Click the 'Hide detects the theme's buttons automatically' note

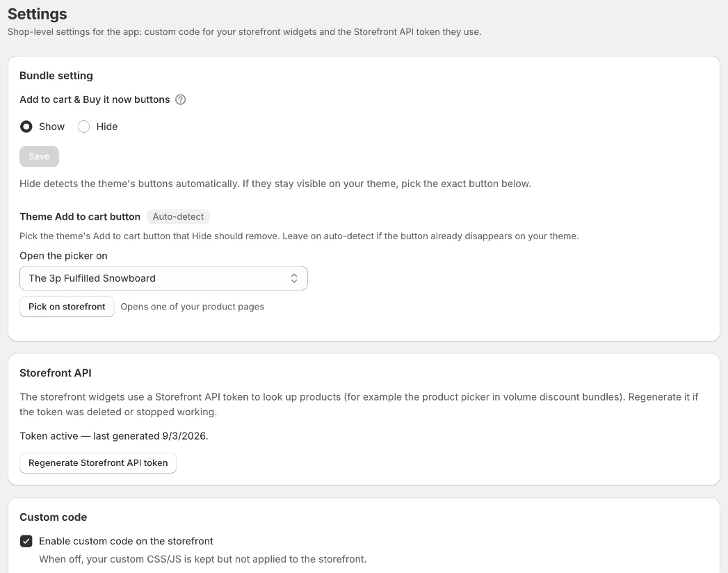coord(275,184)
